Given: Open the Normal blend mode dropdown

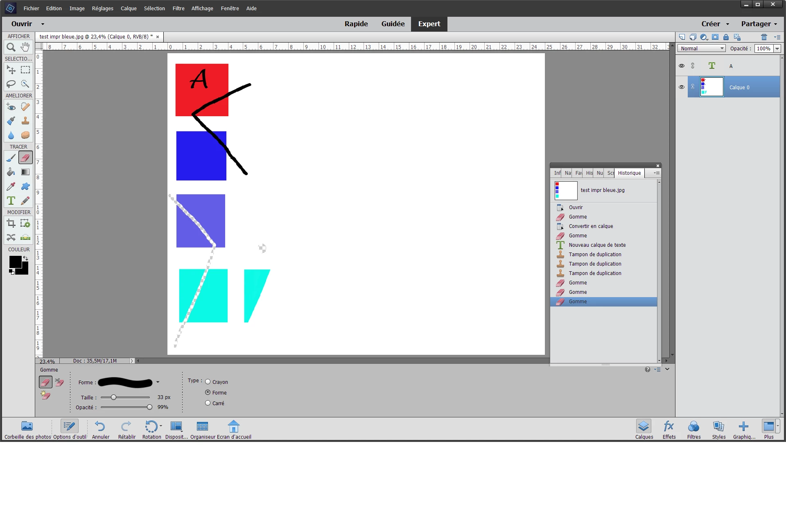Looking at the screenshot, I should 702,48.
